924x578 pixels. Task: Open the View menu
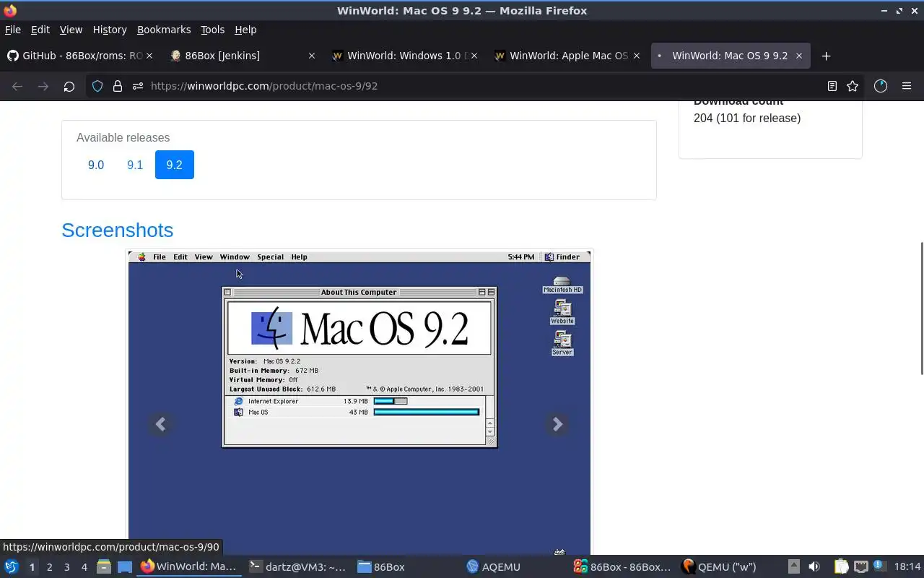click(71, 30)
